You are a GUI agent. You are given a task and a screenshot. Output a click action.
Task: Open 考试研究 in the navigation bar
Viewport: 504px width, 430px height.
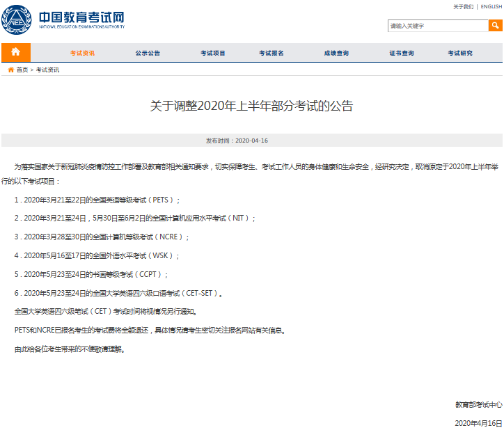click(x=459, y=53)
